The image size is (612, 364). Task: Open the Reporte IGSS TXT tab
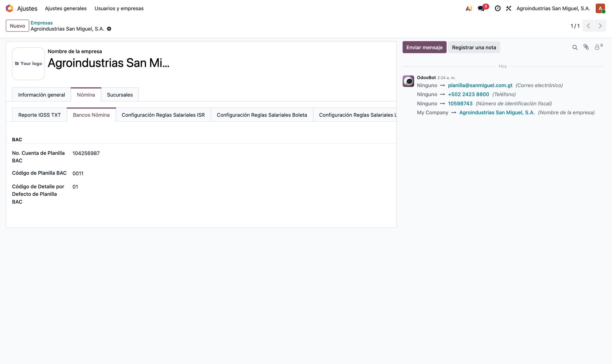point(40,115)
